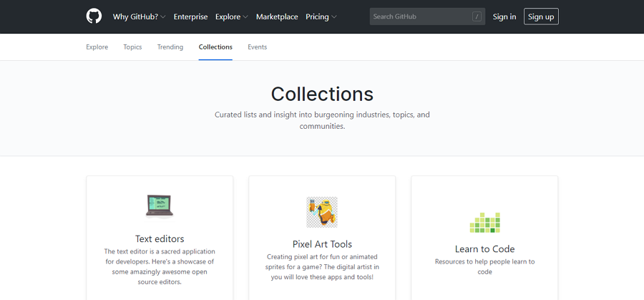
Task: Expand the Why GitHub? menu
Action: (140, 17)
